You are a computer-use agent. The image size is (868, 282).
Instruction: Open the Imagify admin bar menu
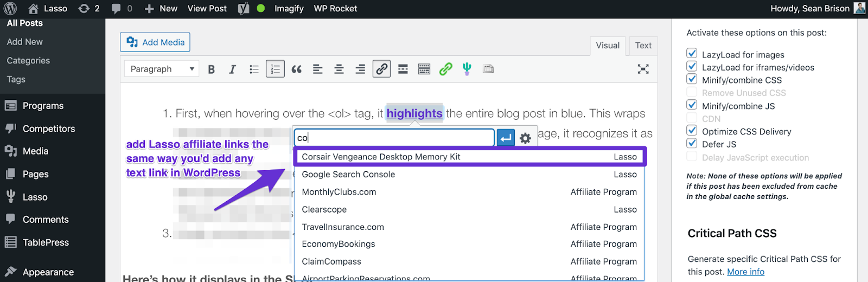pos(289,9)
